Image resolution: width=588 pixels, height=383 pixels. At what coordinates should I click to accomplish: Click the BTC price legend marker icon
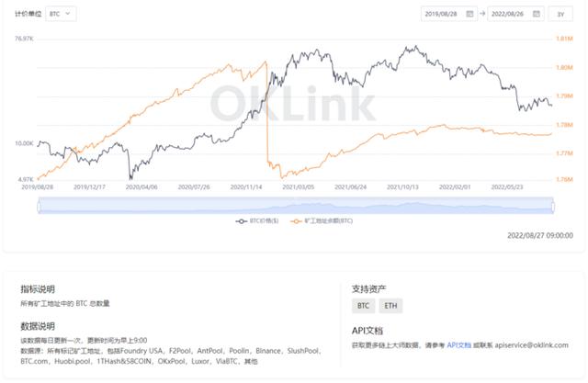pos(241,221)
